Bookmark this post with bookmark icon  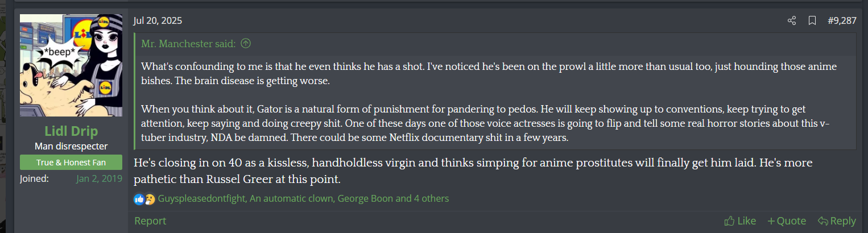(x=812, y=21)
